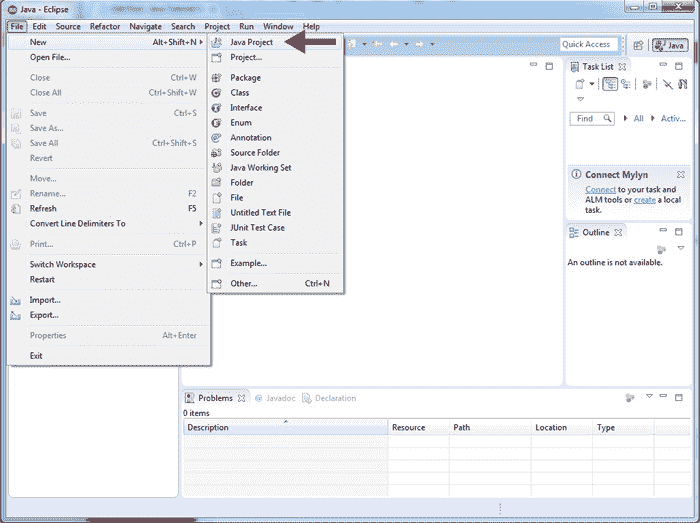This screenshot has height=523, width=700.
Task: Click Exit in the File menu
Action: pos(107,356)
